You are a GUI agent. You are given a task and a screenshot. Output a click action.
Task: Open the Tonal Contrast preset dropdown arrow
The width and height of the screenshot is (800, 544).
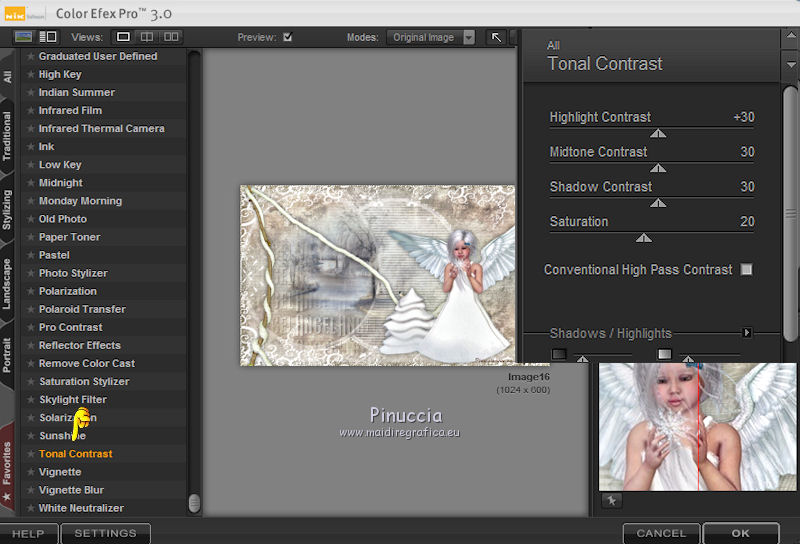[x=791, y=64]
